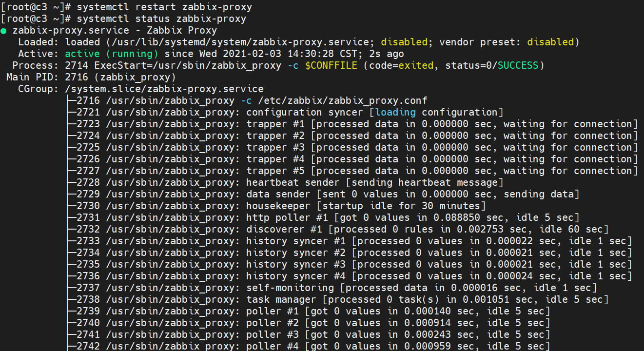Select the 'systemctl status zabbix-proxy' command text

[161, 19]
